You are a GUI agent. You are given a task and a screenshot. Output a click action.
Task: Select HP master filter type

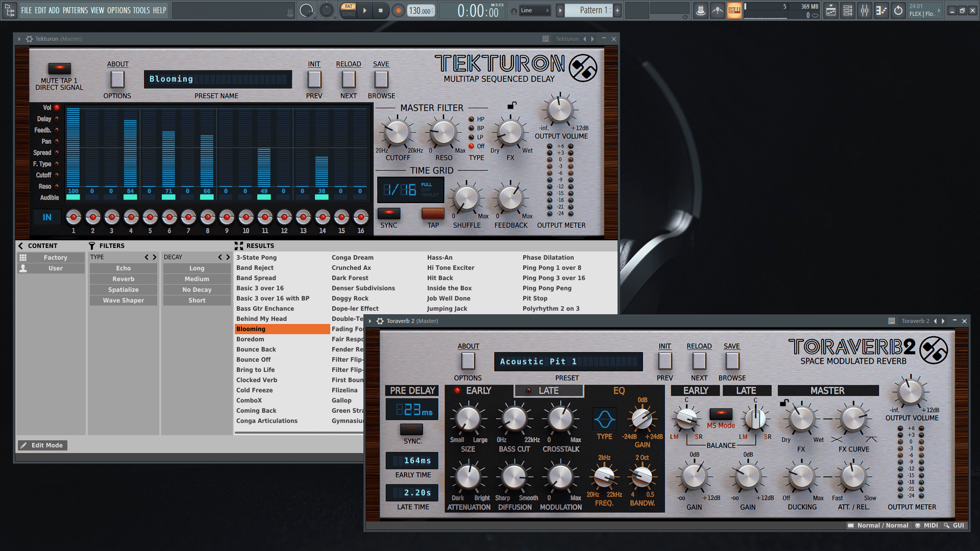[x=471, y=119]
